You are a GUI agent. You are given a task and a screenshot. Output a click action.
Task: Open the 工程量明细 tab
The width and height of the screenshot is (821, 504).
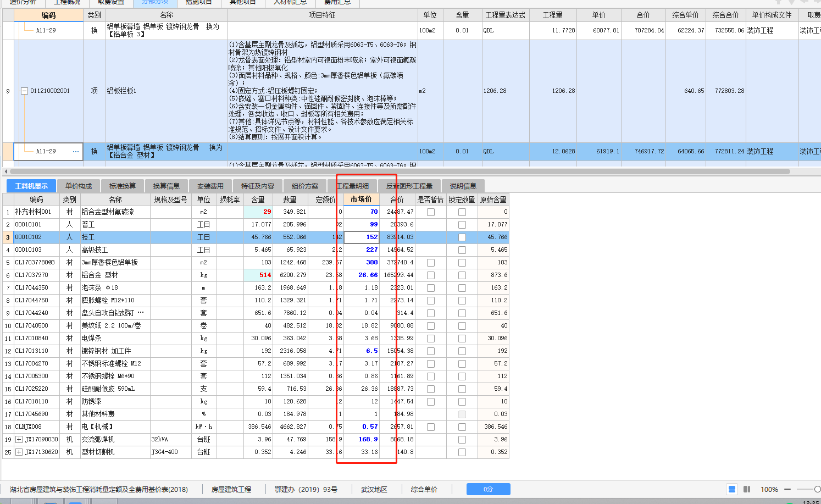click(353, 186)
